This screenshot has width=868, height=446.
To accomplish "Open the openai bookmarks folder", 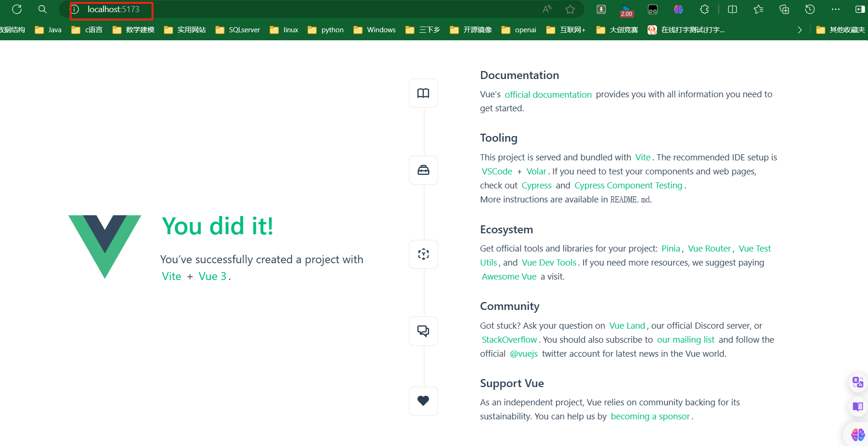I will tap(519, 30).
